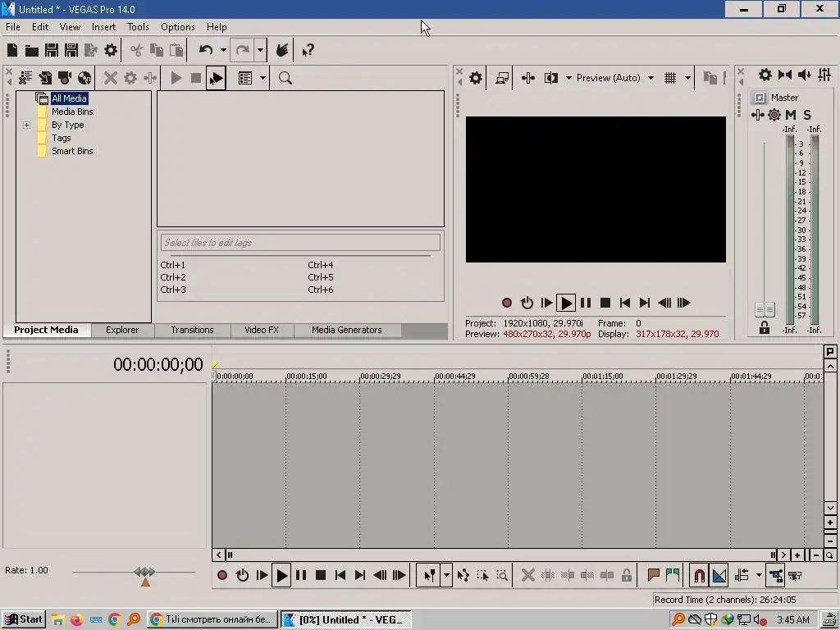Toggle Split Screen View in preview toolbar
This screenshot has width=840, height=630.
(551, 78)
